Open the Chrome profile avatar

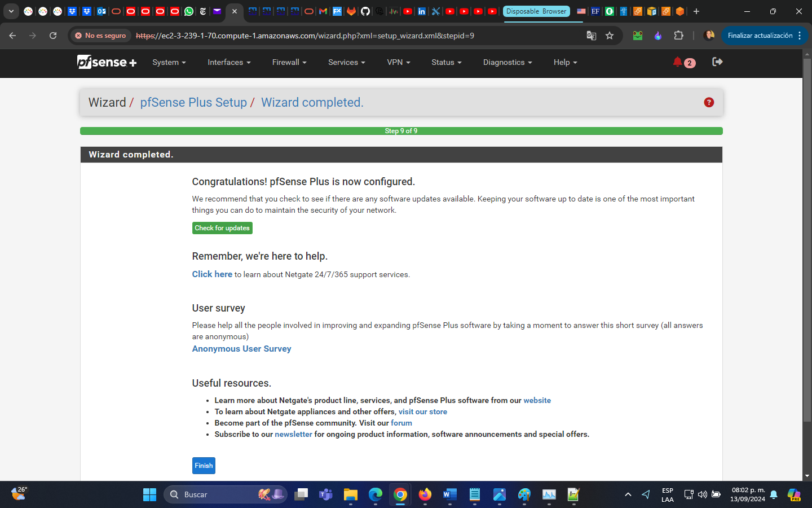[709, 36]
